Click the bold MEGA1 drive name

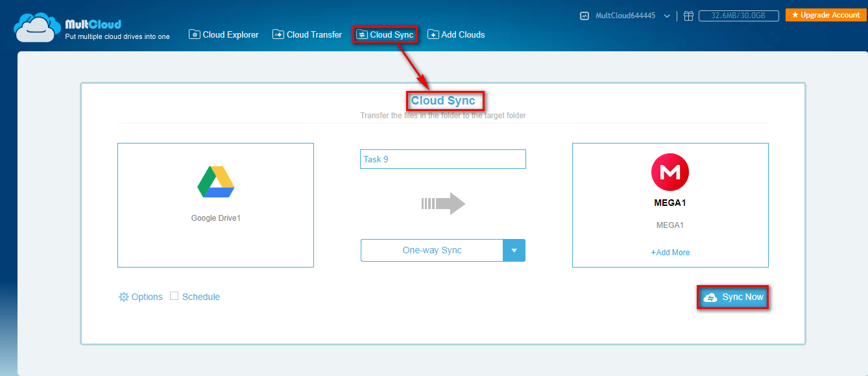pos(670,203)
